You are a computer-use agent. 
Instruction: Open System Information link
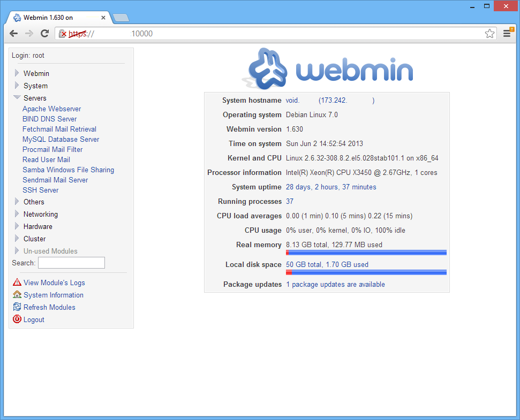click(x=54, y=295)
